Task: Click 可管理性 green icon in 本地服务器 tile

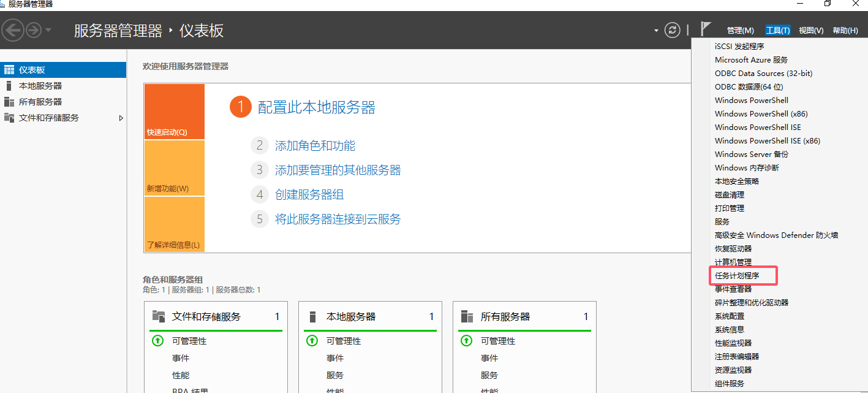Action: point(312,340)
